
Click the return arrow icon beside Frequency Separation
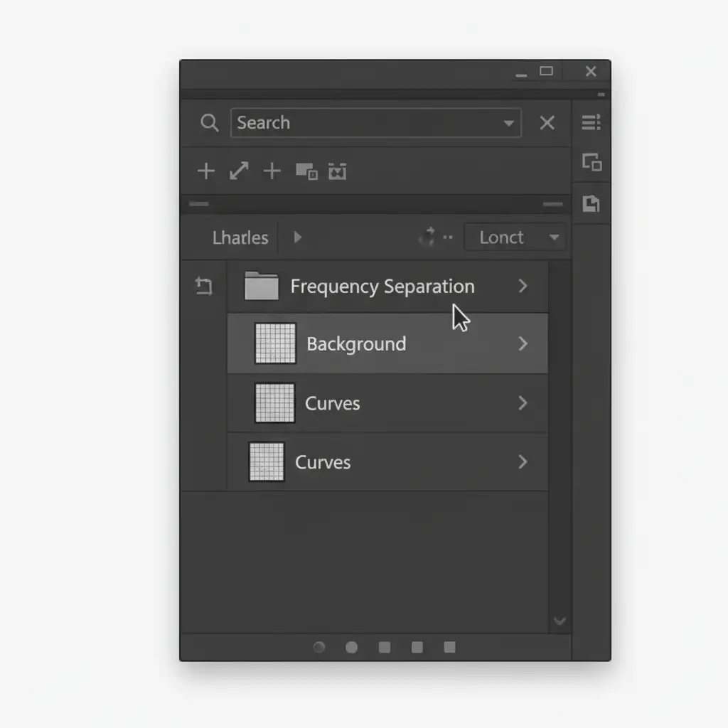click(x=204, y=287)
